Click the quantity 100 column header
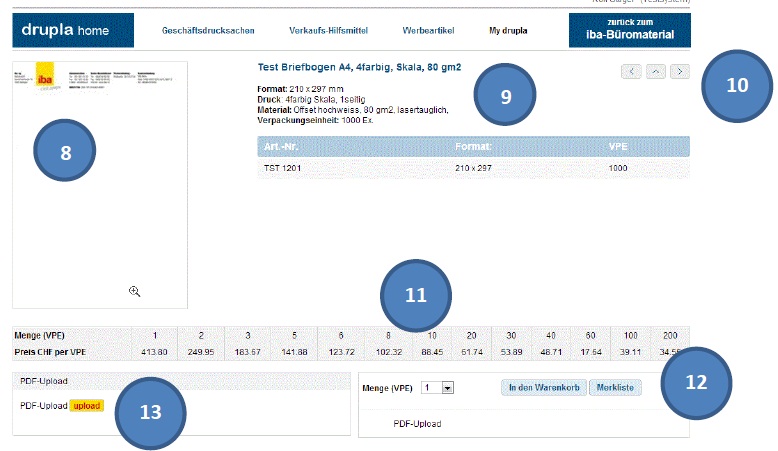This screenshot has height=451, width=778. coord(630,335)
